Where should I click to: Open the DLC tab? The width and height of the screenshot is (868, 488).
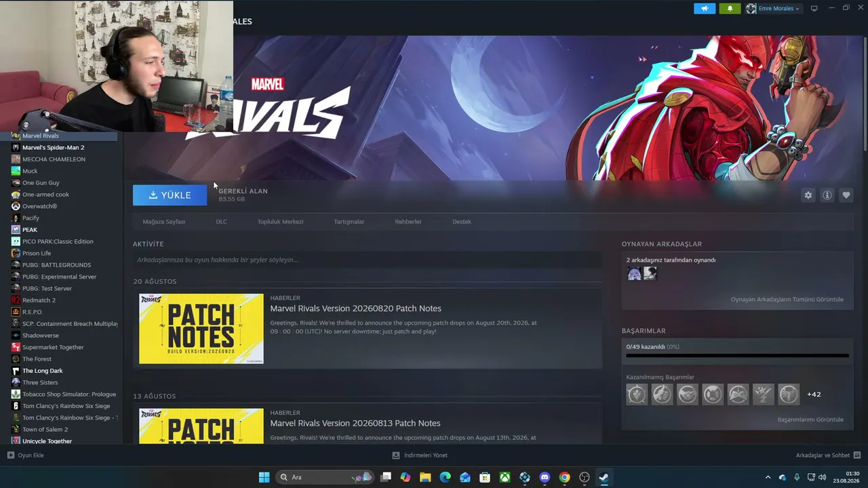[222, 222]
